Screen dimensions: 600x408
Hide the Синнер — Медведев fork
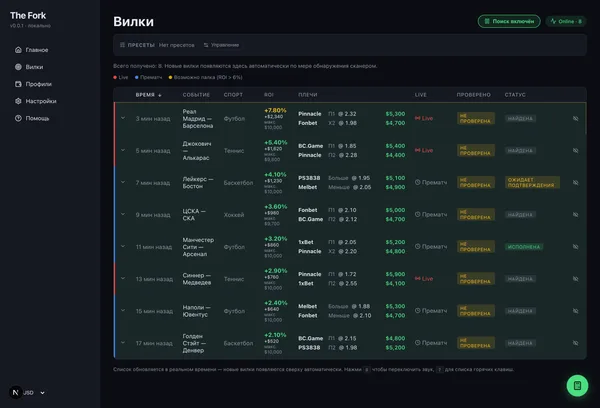(576, 279)
